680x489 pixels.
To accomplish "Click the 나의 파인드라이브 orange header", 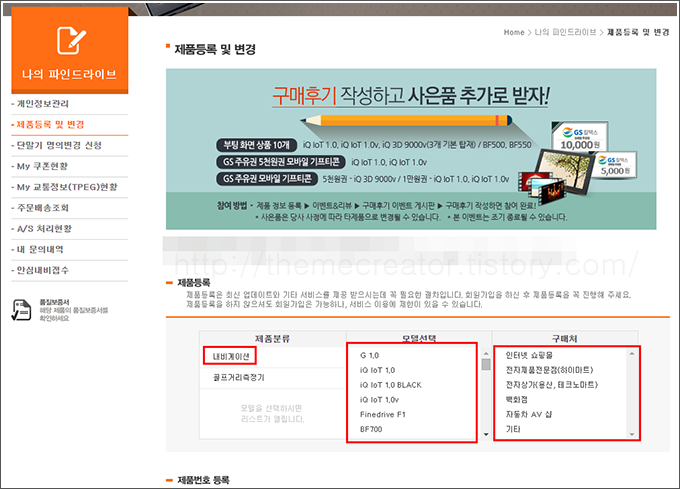I will (x=70, y=50).
